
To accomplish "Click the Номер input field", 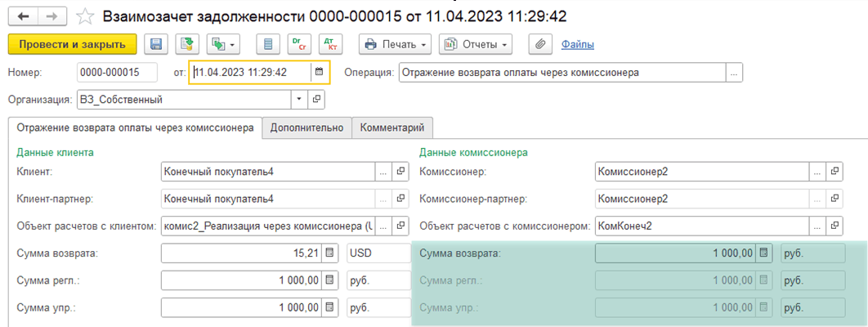I will point(117,72).
